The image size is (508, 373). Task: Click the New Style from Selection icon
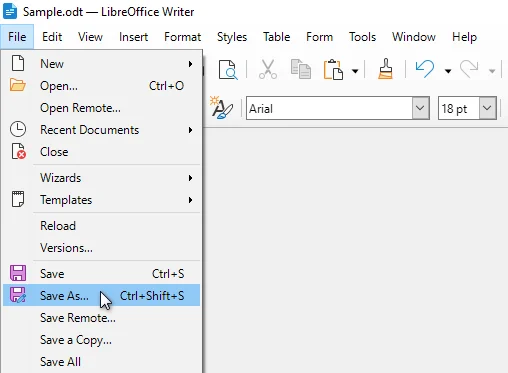tap(221, 107)
